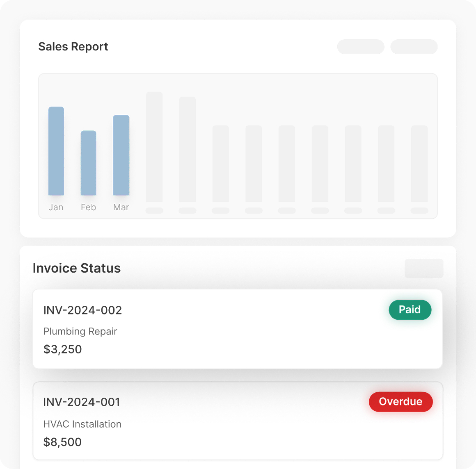Click the tallest gray placeholder bar
Image resolution: width=476 pixels, height=469 pixels.
[x=154, y=147]
